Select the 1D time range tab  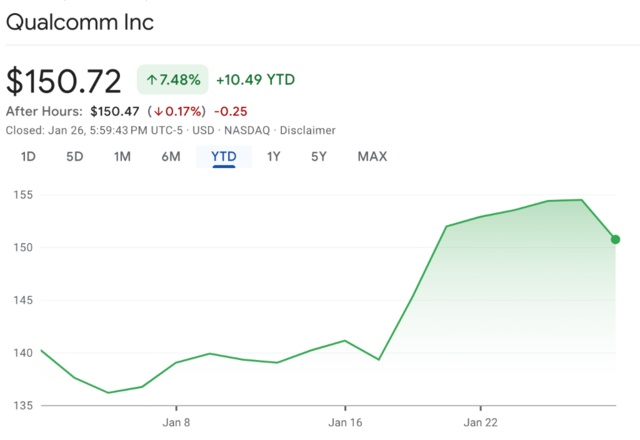coord(28,156)
